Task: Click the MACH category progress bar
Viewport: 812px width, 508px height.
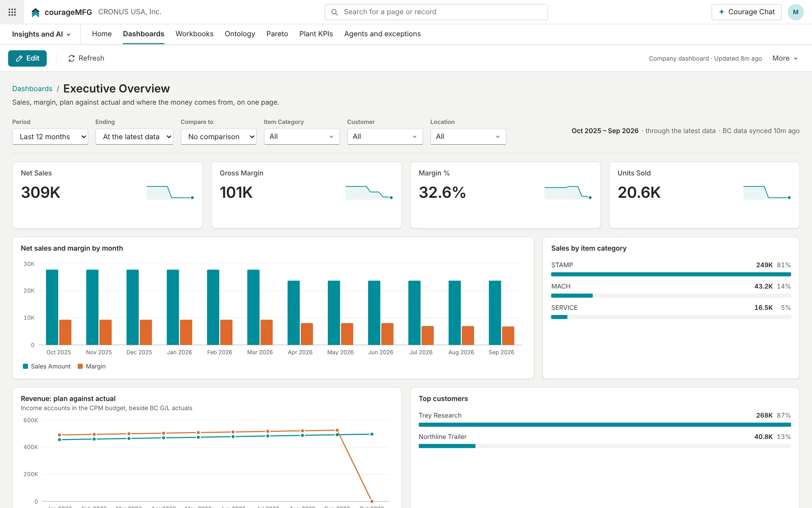Action: point(671,296)
